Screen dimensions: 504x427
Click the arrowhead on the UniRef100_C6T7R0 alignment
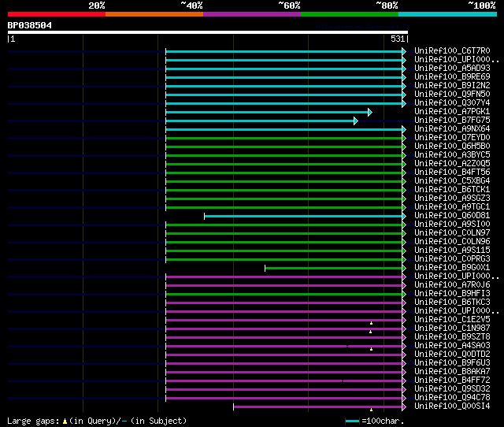(404, 51)
